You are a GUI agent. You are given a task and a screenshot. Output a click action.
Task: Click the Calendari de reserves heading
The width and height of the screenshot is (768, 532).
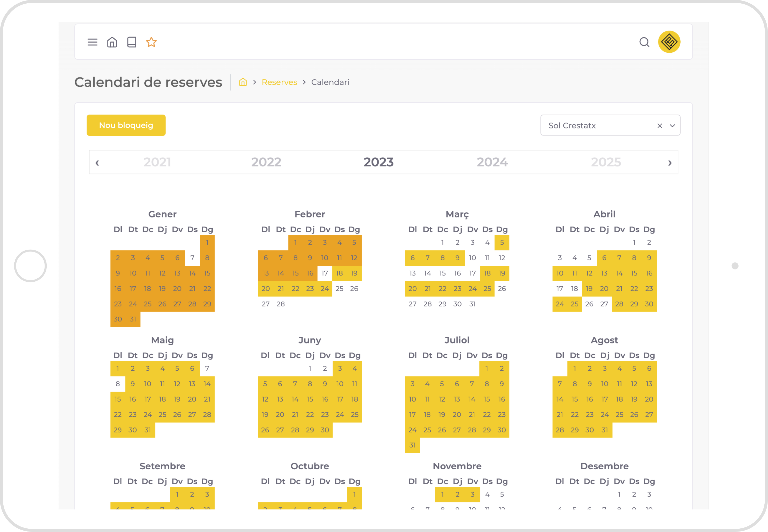tap(148, 82)
